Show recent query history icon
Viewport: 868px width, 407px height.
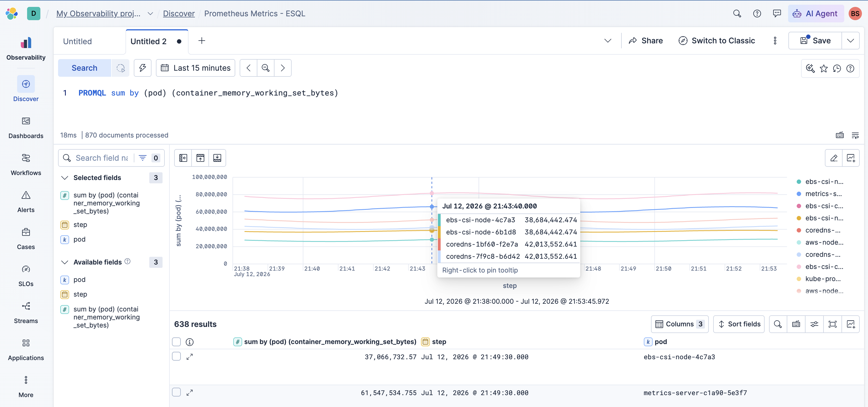(837, 69)
